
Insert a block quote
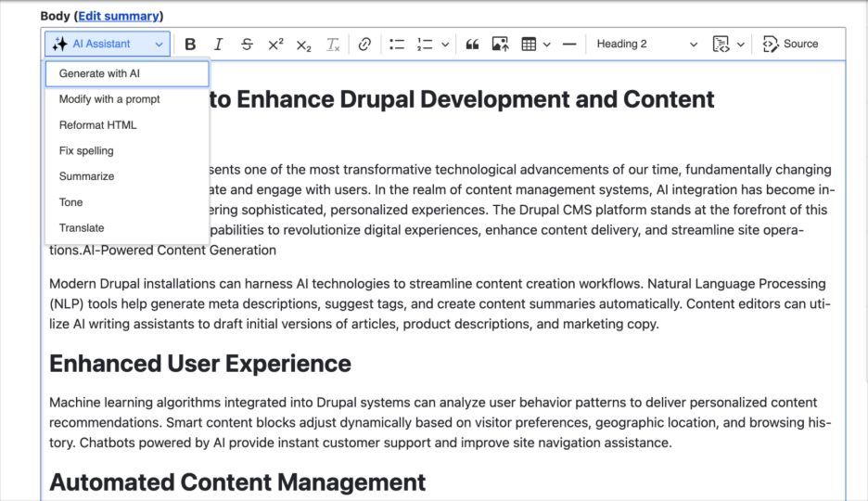(472, 44)
